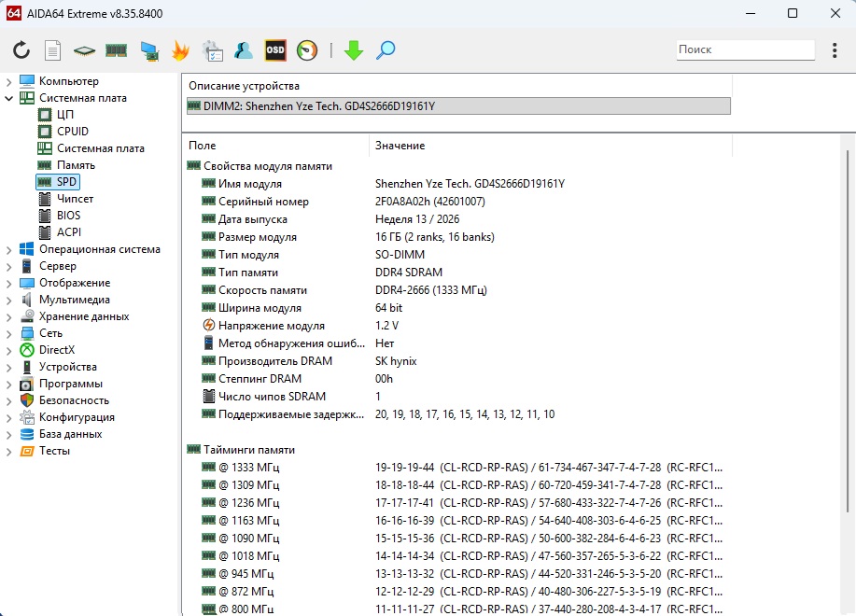Select the Размер модуля row
Image resolution: width=856 pixels, height=616 pixels.
(458, 237)
